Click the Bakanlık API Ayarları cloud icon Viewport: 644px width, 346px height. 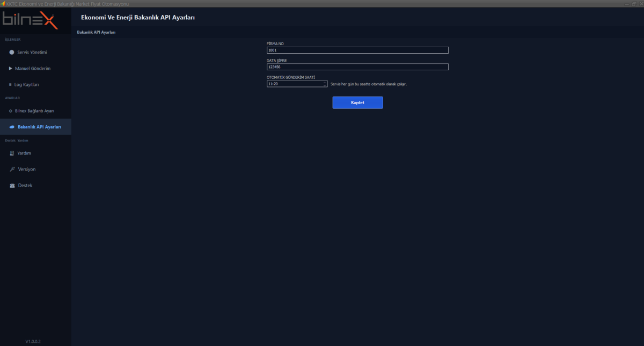click(x=12, y=127)
